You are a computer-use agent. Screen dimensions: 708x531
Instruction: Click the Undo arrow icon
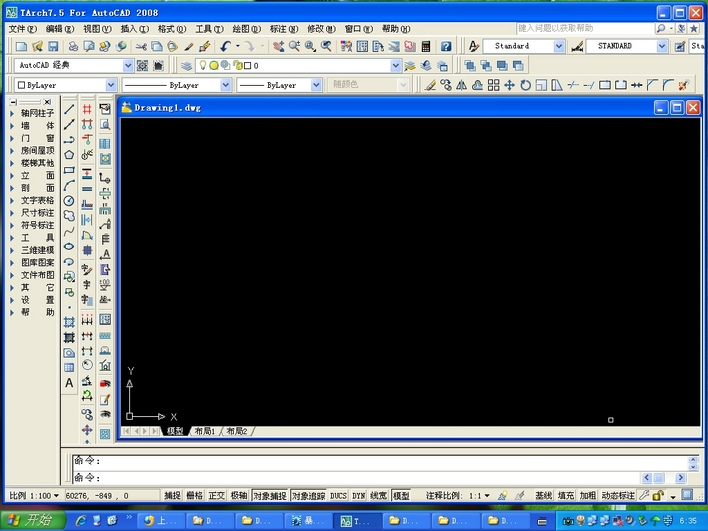tap(225, 46)
